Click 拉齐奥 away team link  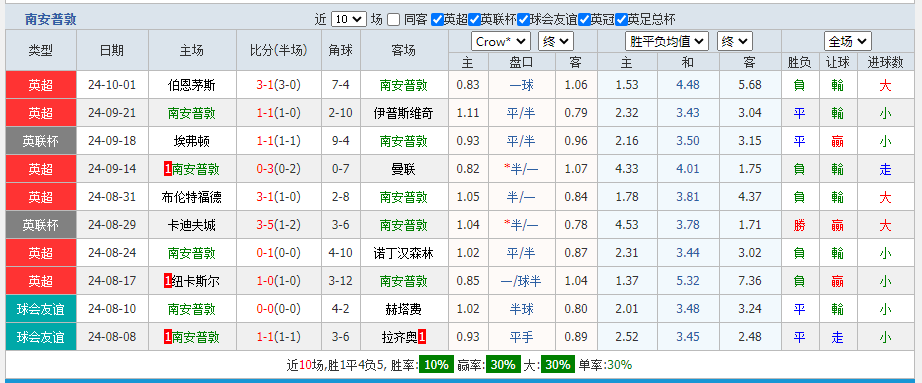pos(399,337)
